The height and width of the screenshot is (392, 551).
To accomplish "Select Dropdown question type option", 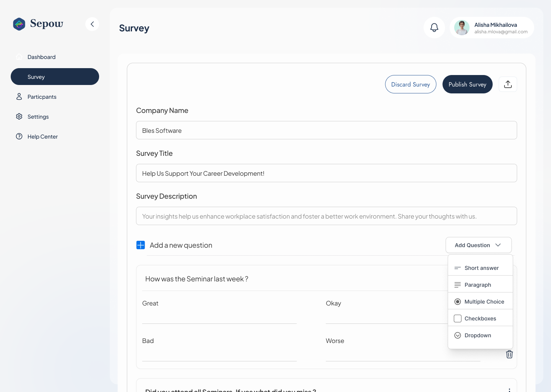I will [480, 335].
